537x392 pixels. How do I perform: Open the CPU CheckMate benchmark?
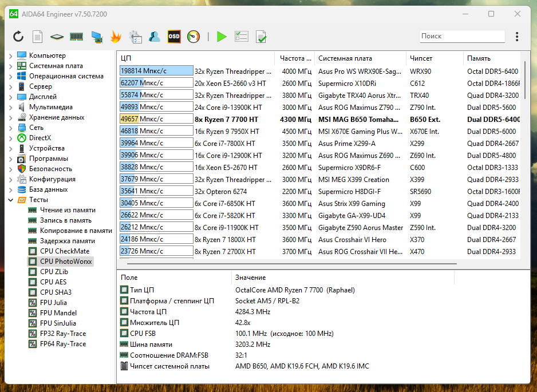[64, 251]
